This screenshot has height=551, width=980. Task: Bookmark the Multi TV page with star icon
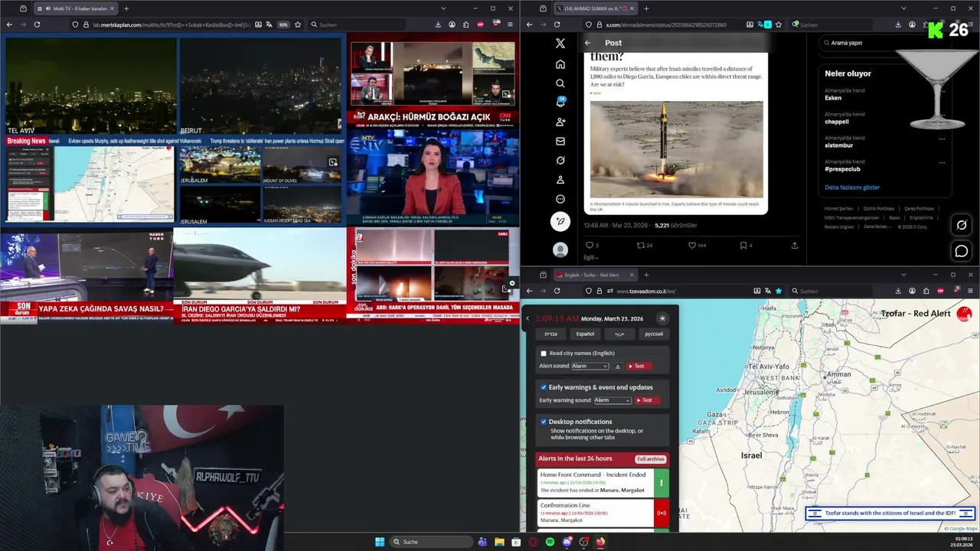(298, 24)
